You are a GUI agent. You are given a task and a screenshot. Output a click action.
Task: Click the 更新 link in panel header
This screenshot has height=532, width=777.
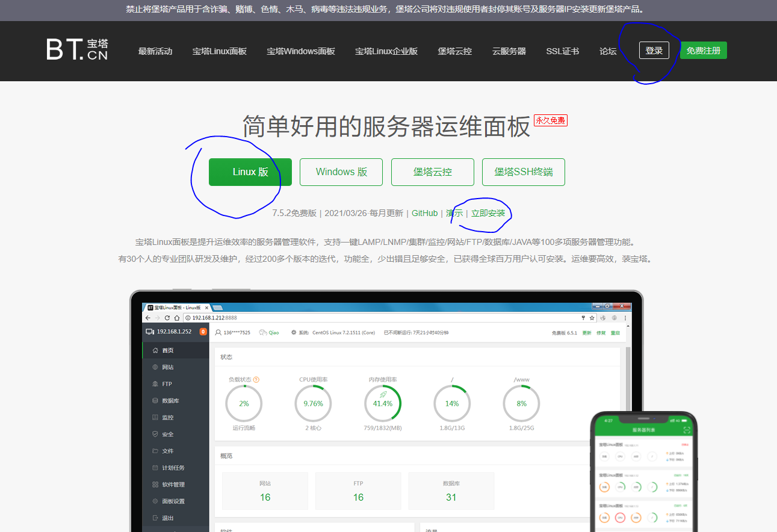coord(587,333)
